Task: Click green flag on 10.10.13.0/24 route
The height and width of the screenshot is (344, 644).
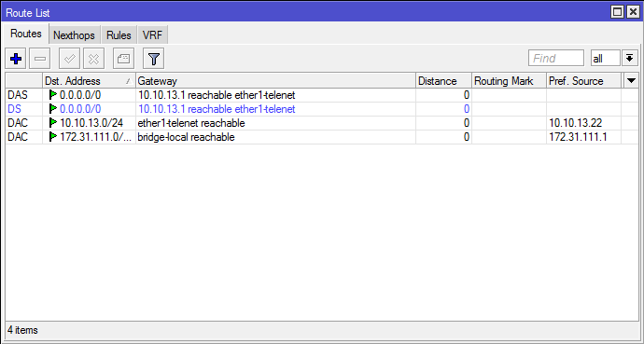Action: click(53, 123)
